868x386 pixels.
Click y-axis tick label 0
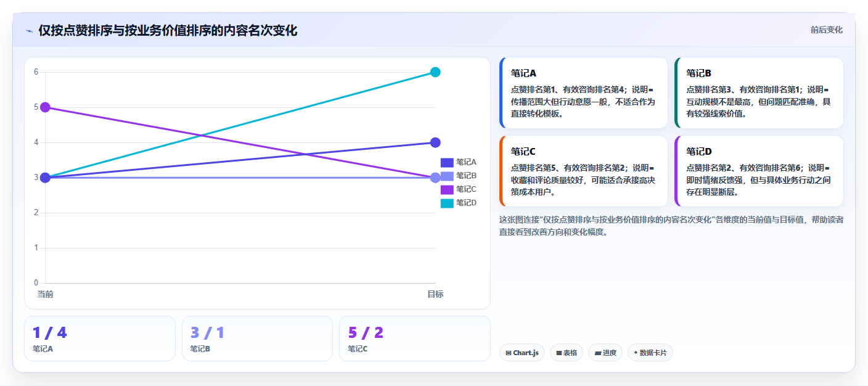click(36, 283)
